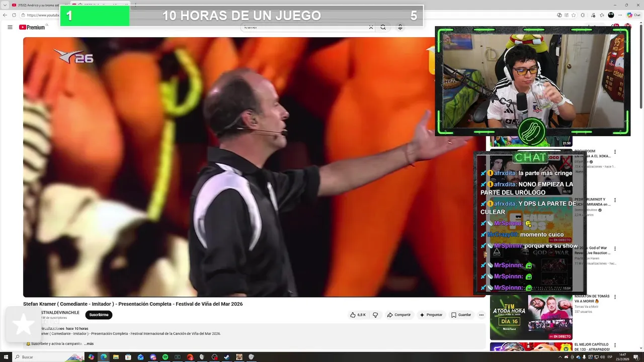The image size is (644, 362).
Task: Go to YouTube Premium home logo
Action: click(x=32, y=27)
